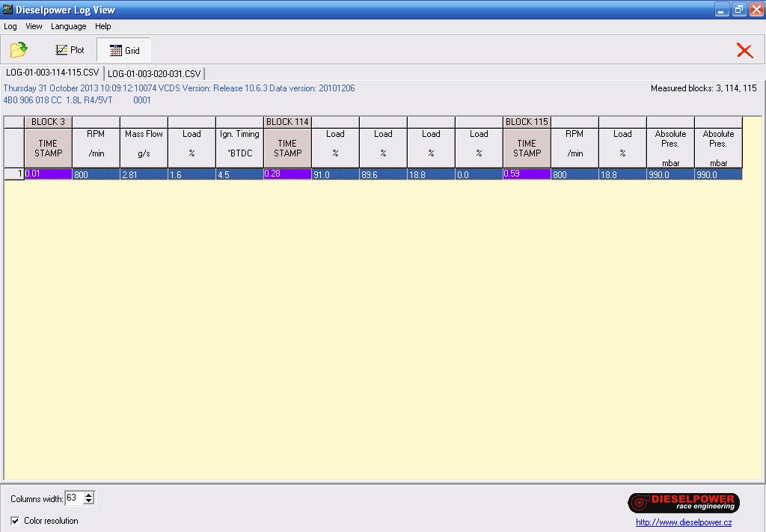Select timestamp cell 0.01
The width and height of the screenshot is (766, 532).
48,174
